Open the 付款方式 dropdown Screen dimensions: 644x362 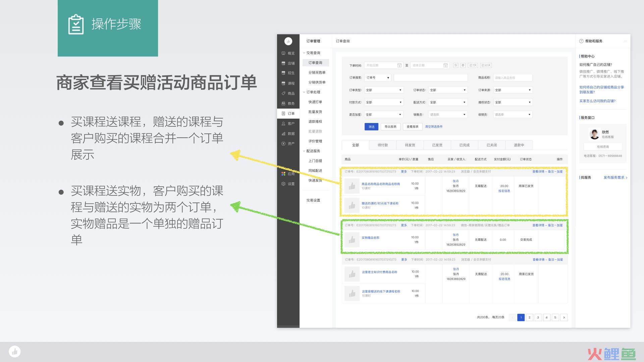[x=384, y=102]
